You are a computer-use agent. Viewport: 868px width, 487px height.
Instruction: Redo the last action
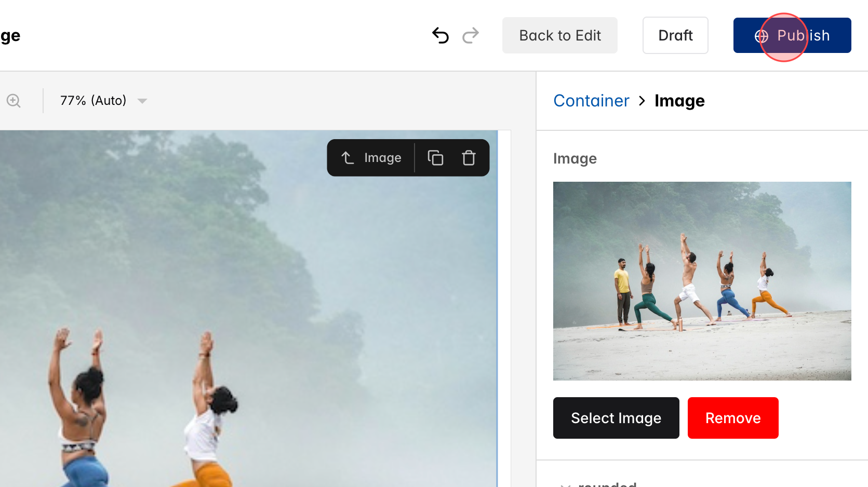click(470, 35)
